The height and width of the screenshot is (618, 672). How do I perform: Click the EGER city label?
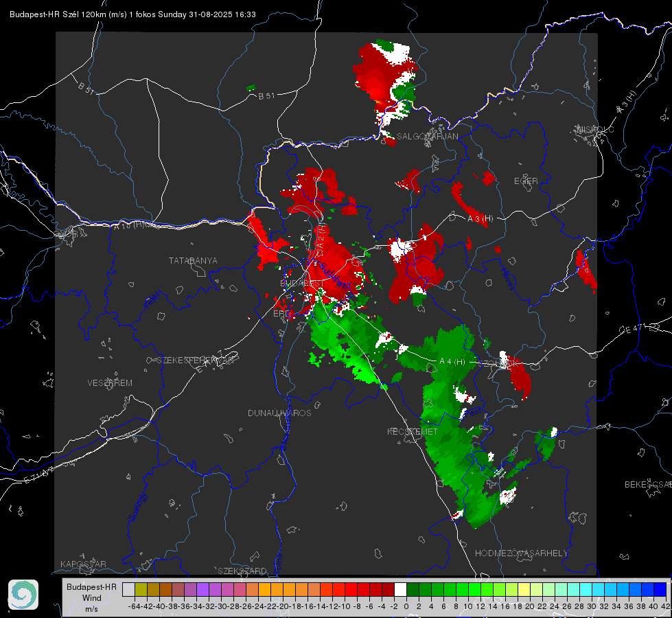(x=526, y=181)
